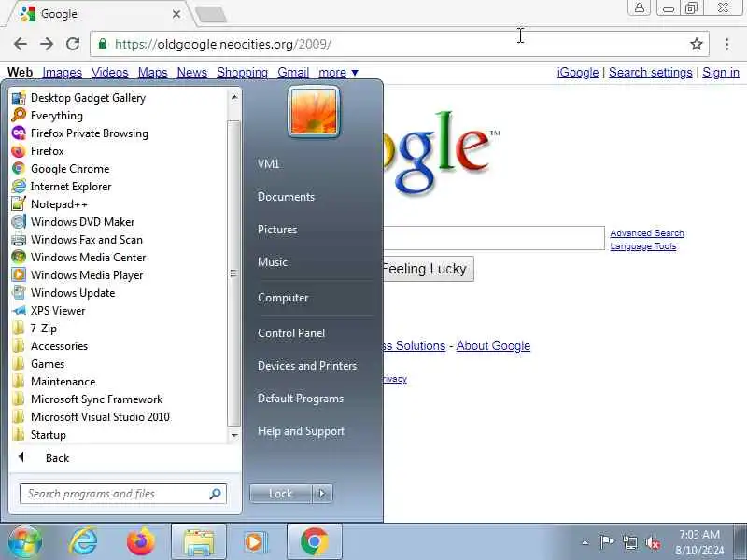
Task: Open Firefox Private Browsing icon
Action: [19, 133]
